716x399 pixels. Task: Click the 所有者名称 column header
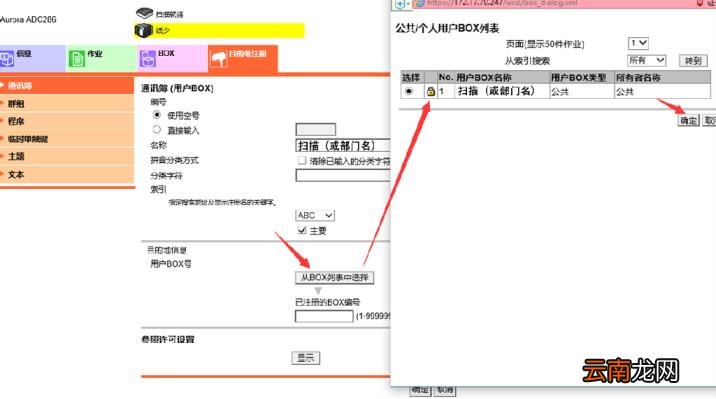[638, 78]
